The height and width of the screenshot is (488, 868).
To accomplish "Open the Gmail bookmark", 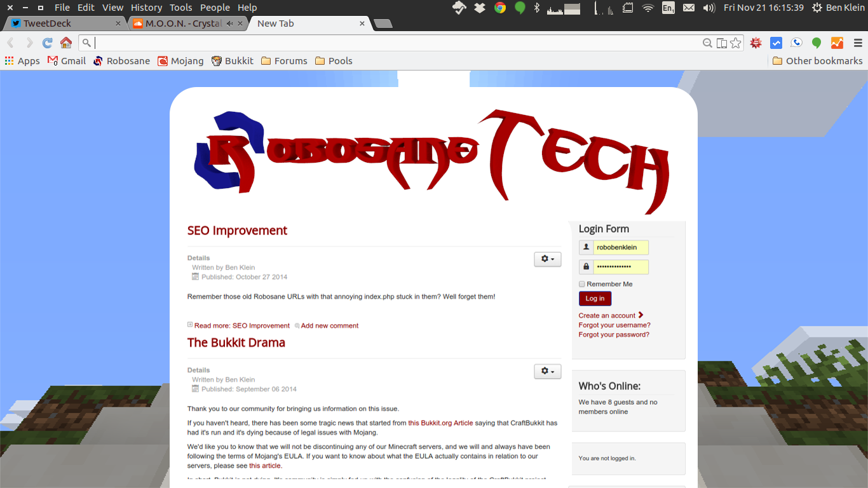I will pos(67,61).
